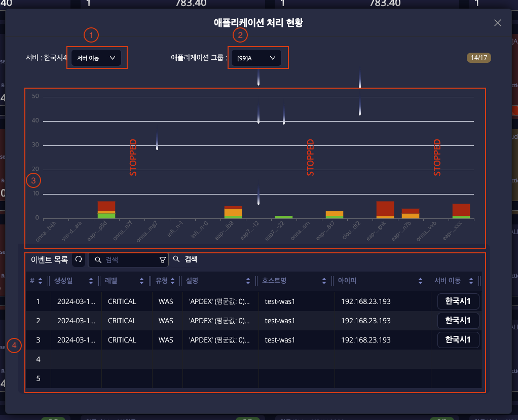The width and height of the screenshot is (518, 420).
Task: Click the 14/17 count badge
Action: pyautogui.click(x=479, y=58)
